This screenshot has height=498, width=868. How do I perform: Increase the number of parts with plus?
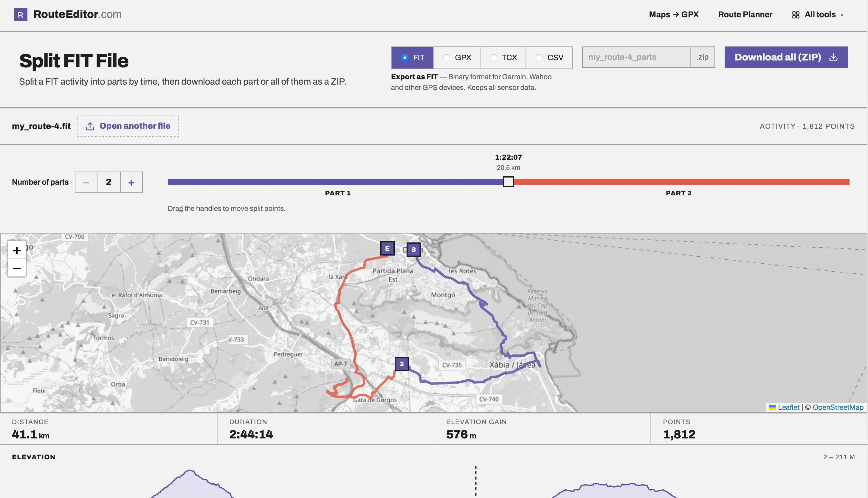tap(131, 182)
